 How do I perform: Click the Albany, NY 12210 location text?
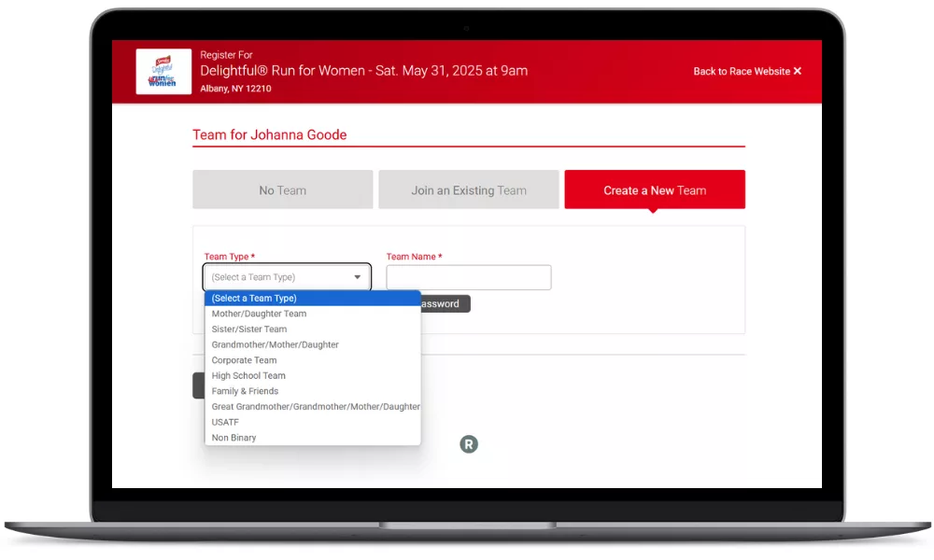(235, 88)
